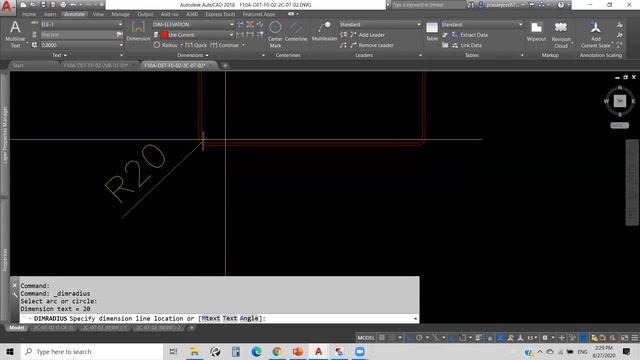Select the Centerline tool

click(x=296, y=31)
